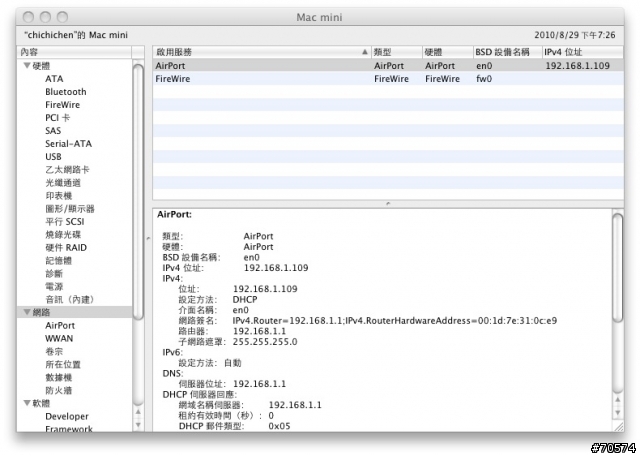Select 圖形/顯示器 in the sidebar
The width and height of the screenshot is (640, 456).
pos(70,209)
